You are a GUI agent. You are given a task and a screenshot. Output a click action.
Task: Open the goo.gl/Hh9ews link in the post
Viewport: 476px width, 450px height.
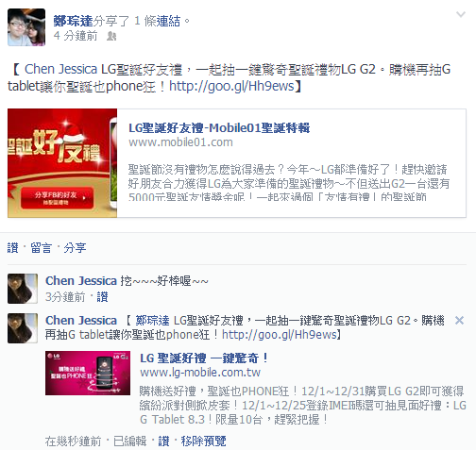click(231, 86)
